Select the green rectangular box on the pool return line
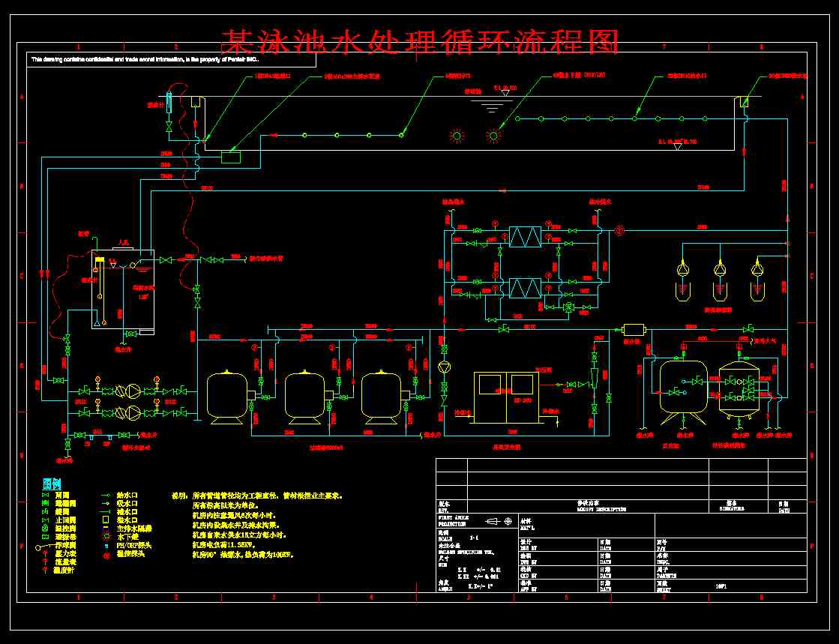 point(231,157)
